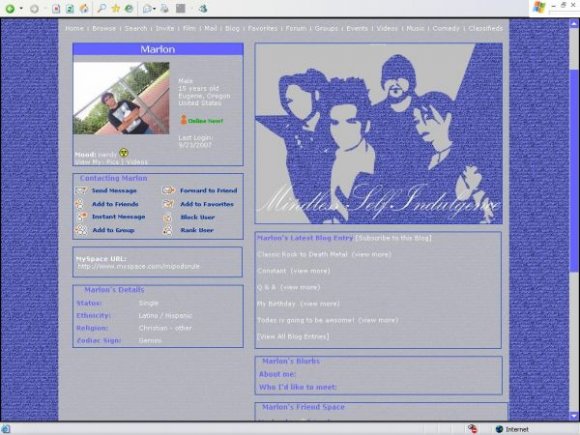View more of My Birthday blog entry
580x435 pixels.
click(x=320, y=304)
